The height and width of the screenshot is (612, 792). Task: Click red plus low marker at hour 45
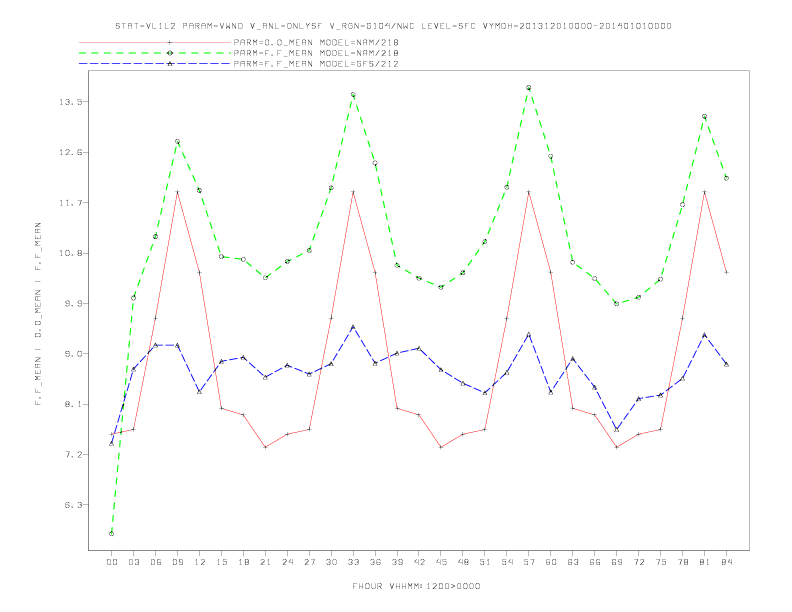(441, 447)
